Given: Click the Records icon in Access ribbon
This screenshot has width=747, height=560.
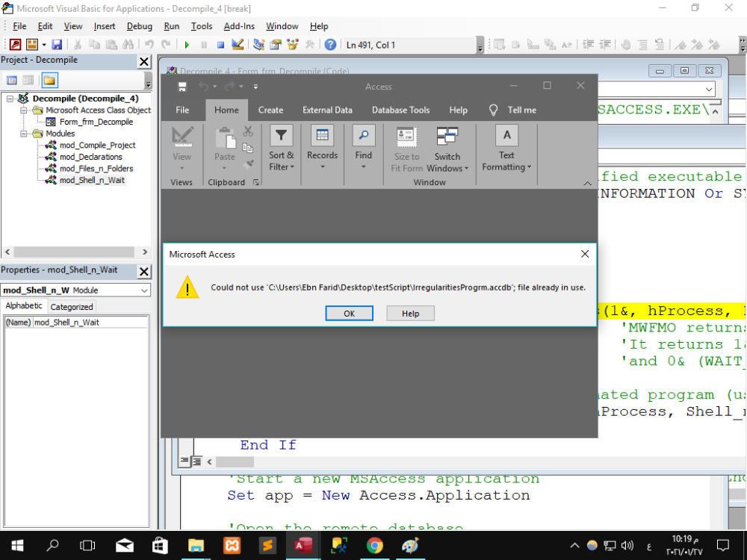Looking at the screenshot, I should tap(323, 136).
